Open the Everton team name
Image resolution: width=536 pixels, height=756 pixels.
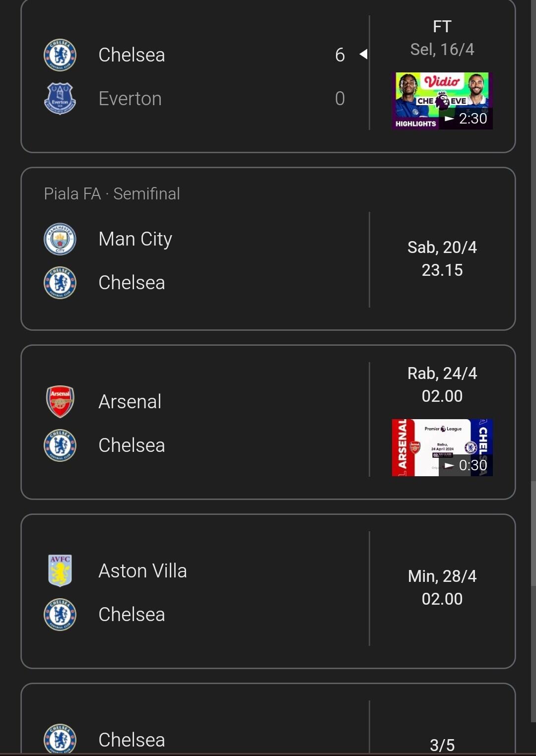pos(130,99)
